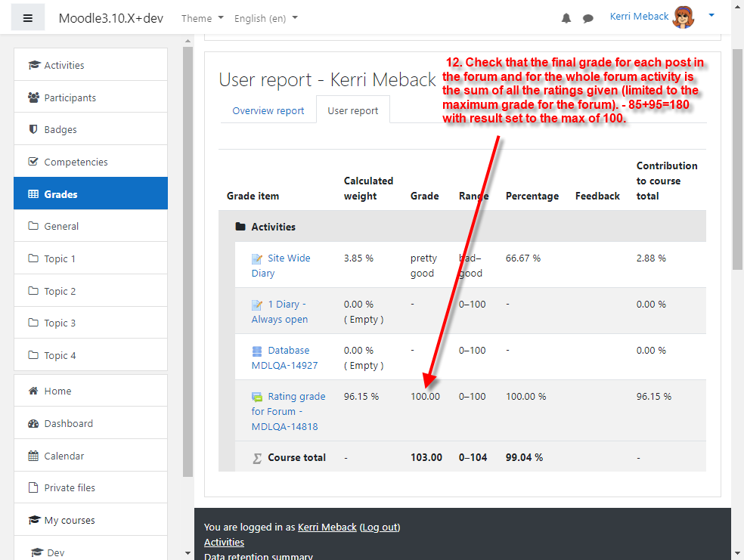Toggle the hamburger side panel button
This screenshot has height=560, width=744.
coord(28,18)
